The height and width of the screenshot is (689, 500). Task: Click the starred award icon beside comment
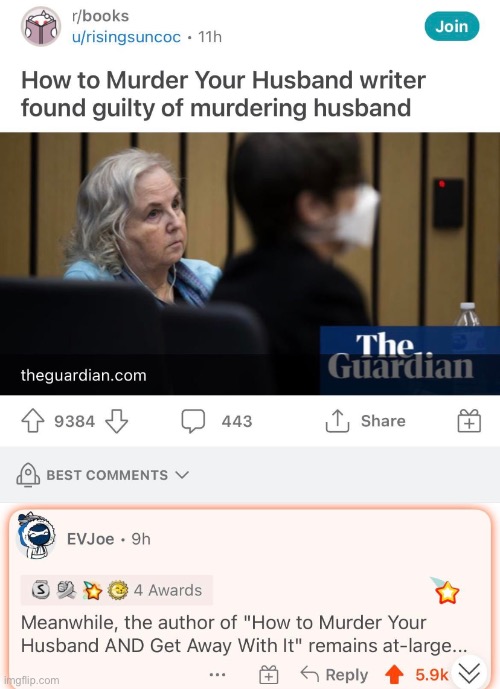(x=446, y=591)
